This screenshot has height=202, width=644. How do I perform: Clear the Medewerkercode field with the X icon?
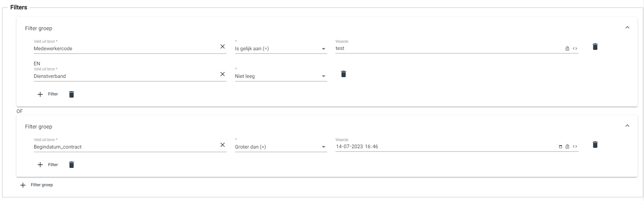pos(223,47)
